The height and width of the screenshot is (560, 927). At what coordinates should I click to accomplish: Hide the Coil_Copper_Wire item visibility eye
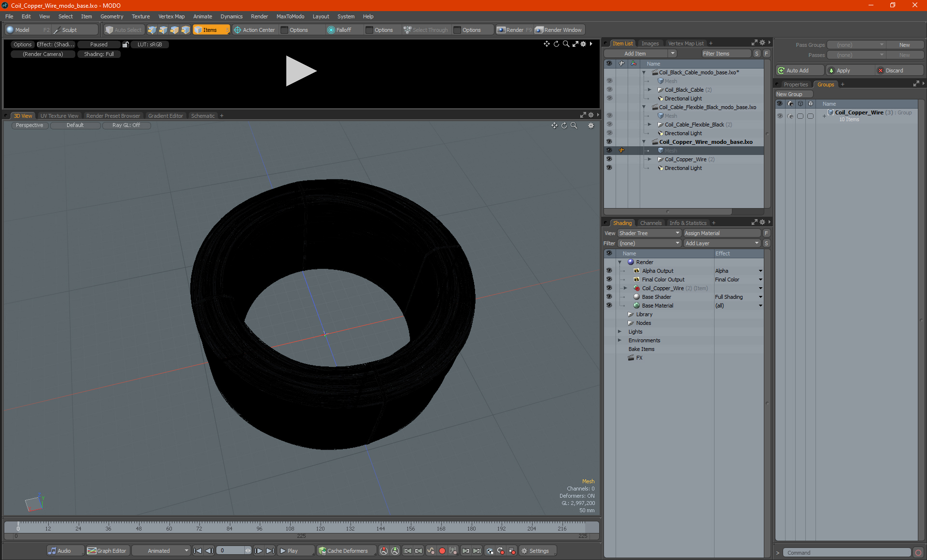(x=609, y=159)
